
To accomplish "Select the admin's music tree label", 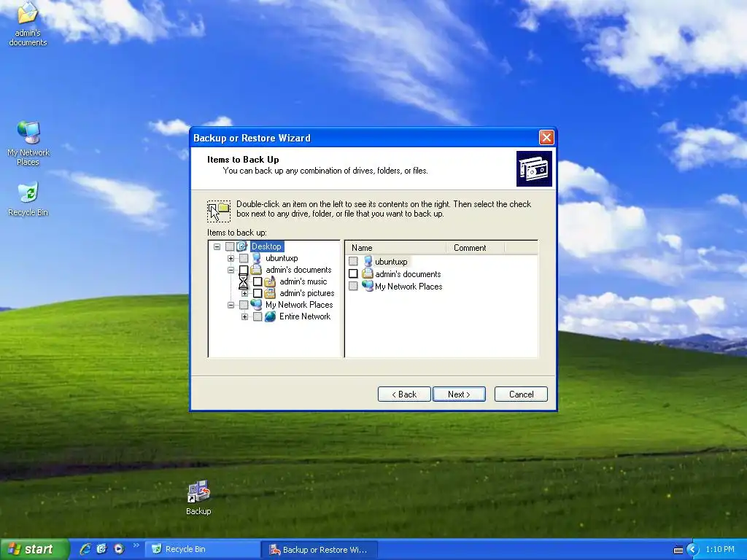I will 303,281.
